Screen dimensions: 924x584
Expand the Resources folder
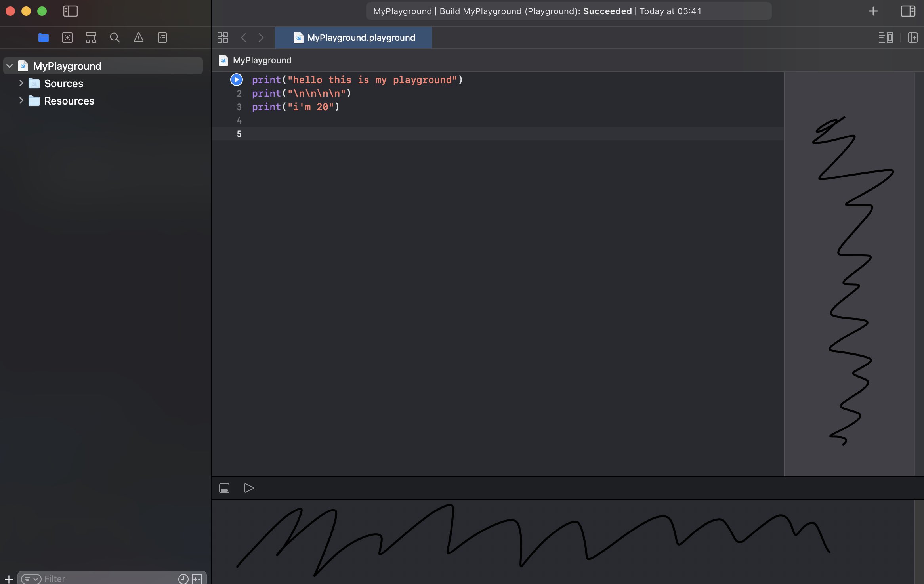(21, 101)
